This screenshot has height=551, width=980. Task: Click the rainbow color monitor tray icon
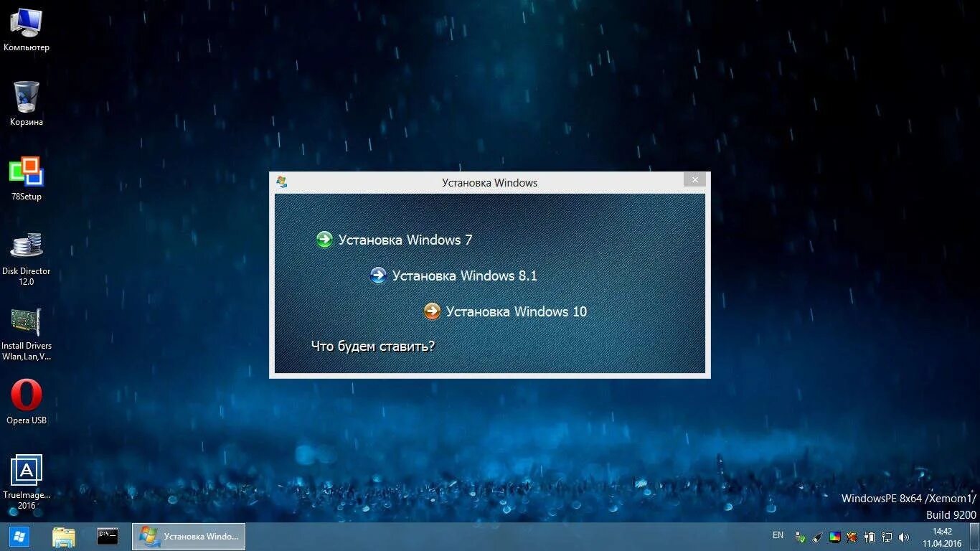click(x=835, y=537)
